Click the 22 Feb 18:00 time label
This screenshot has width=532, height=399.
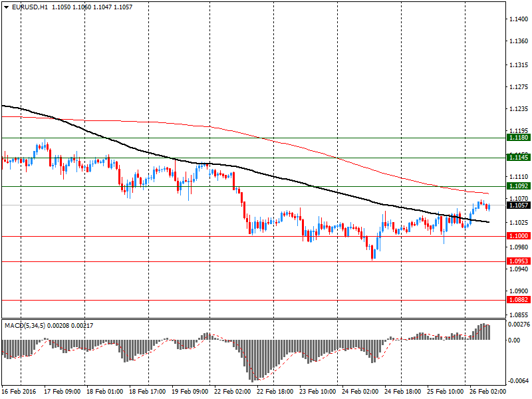(x=275, y=392)
